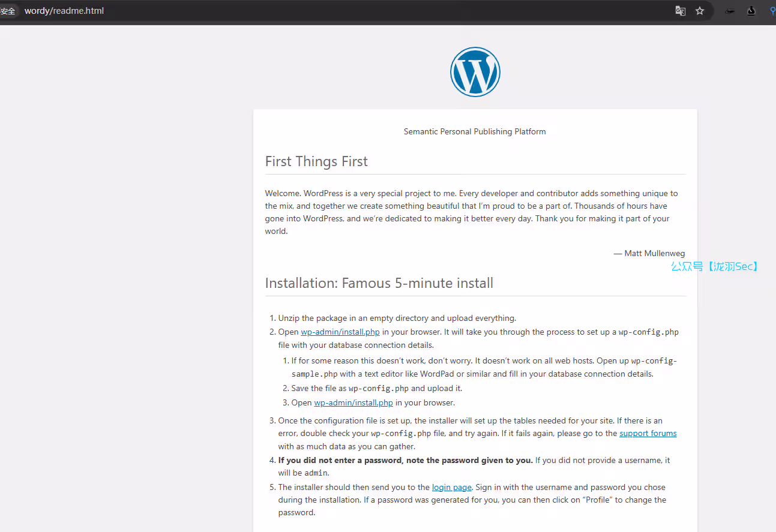
Task: Click the 公众号【泷羽Sec】 watermark text
Action: 714,266
